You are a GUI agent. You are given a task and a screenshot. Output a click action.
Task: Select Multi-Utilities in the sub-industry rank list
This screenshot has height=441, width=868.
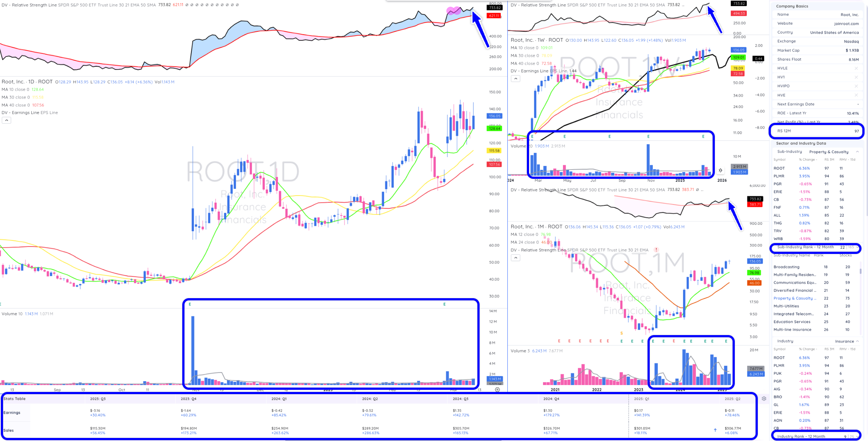pyautogui.click(x=786, y=306)
